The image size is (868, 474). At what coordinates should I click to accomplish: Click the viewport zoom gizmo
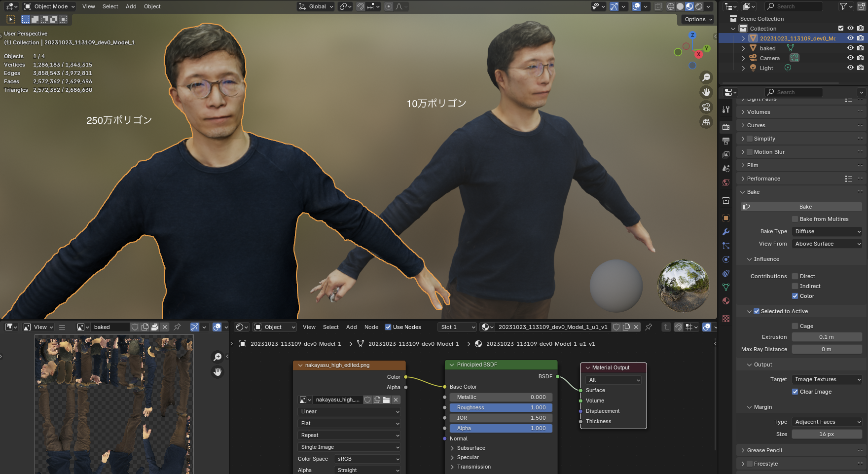click(706, 77)
